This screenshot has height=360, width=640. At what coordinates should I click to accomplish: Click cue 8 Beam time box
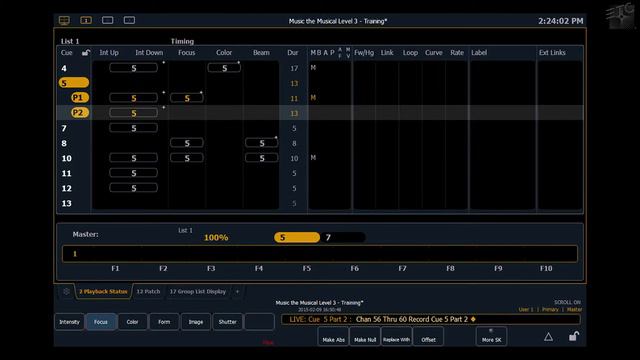click(x=262, y=143)
